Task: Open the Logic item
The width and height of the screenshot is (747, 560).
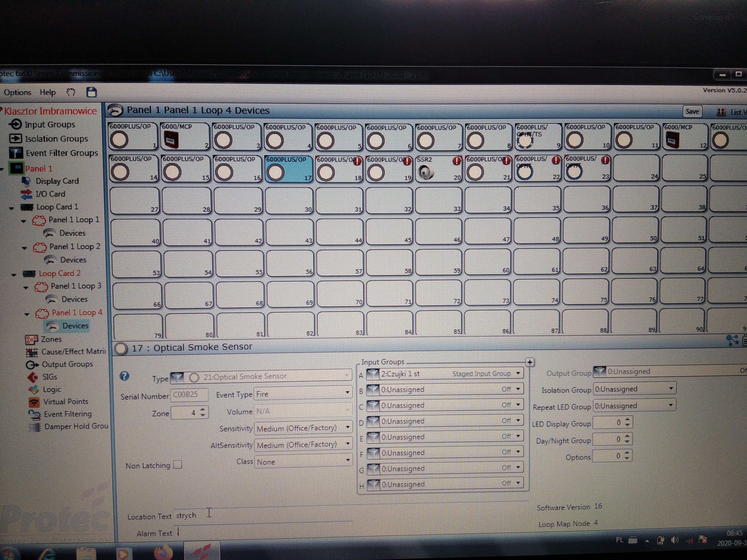Action: coord(52,389)
